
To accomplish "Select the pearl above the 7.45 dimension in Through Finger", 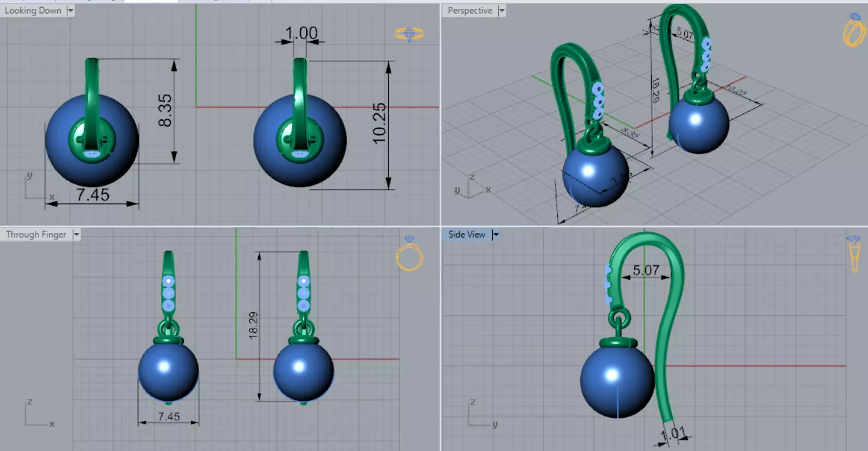I will coord(168,371).
